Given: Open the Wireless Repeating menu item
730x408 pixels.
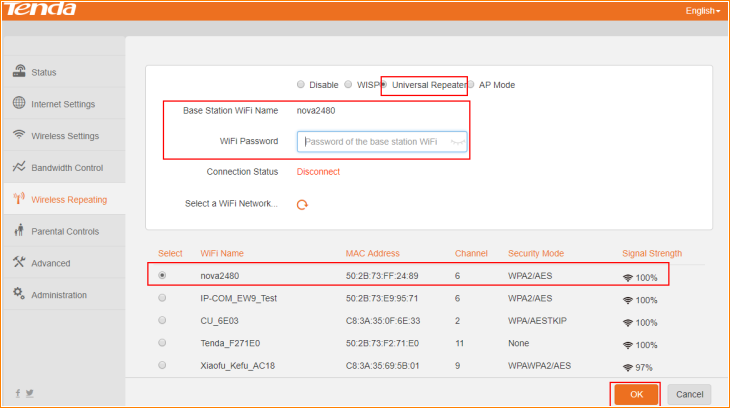Looking at the screenshot, I should [x=68, y=200].
